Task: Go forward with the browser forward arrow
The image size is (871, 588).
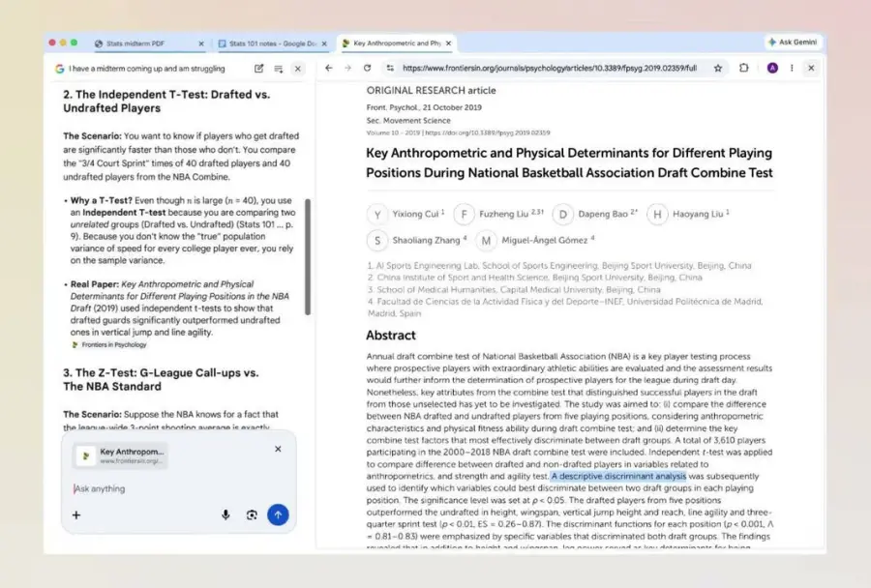Action: tap(347, 68)
